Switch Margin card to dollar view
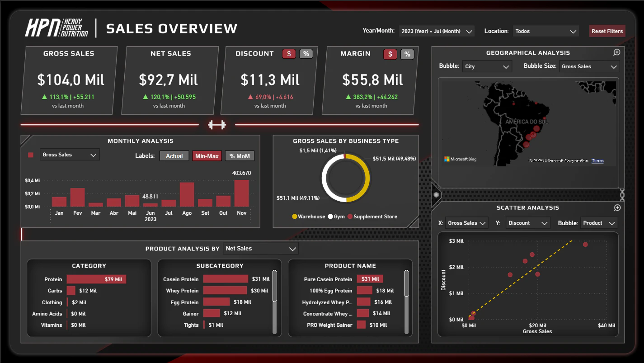 click(390, 54)
